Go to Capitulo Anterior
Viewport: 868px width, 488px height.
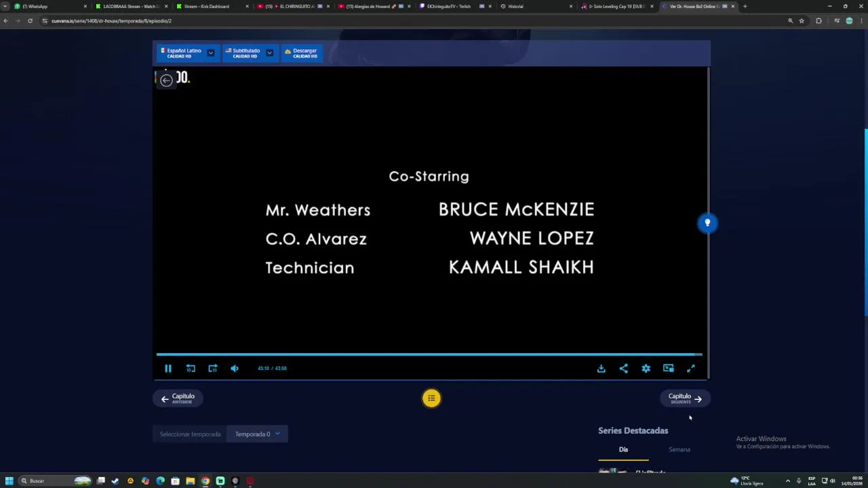[x=178, y=399]
